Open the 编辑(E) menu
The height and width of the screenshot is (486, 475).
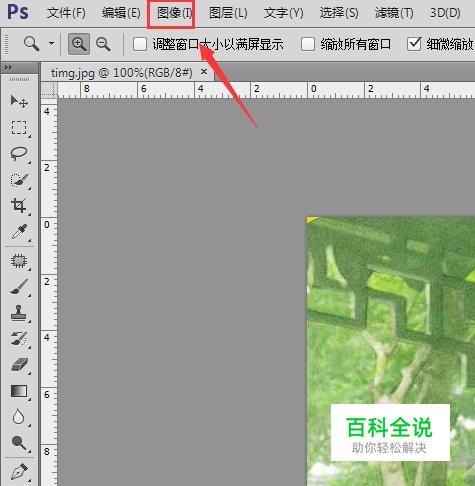[121, 13]
